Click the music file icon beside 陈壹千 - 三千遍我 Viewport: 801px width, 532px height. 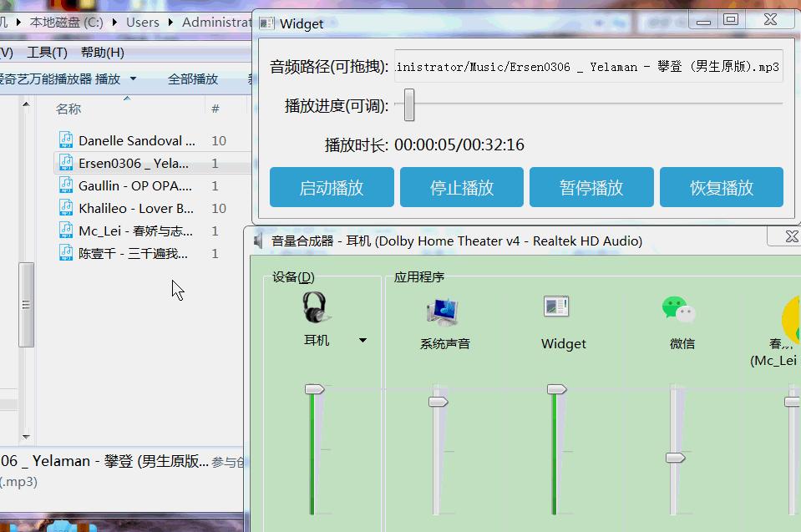coord(65,253)
